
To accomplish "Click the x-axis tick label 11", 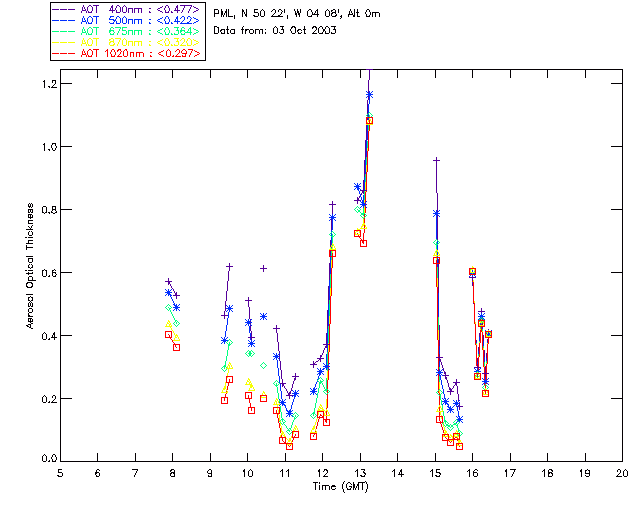I will (x=285, y=473).
